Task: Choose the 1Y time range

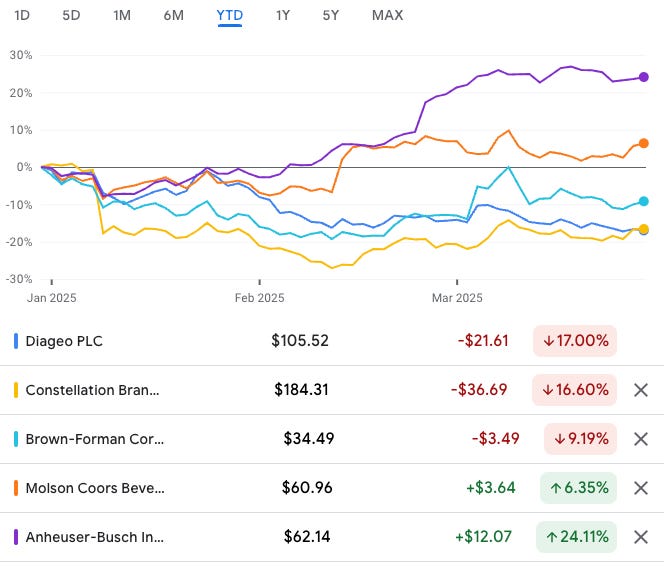Action: pos(283,16)
